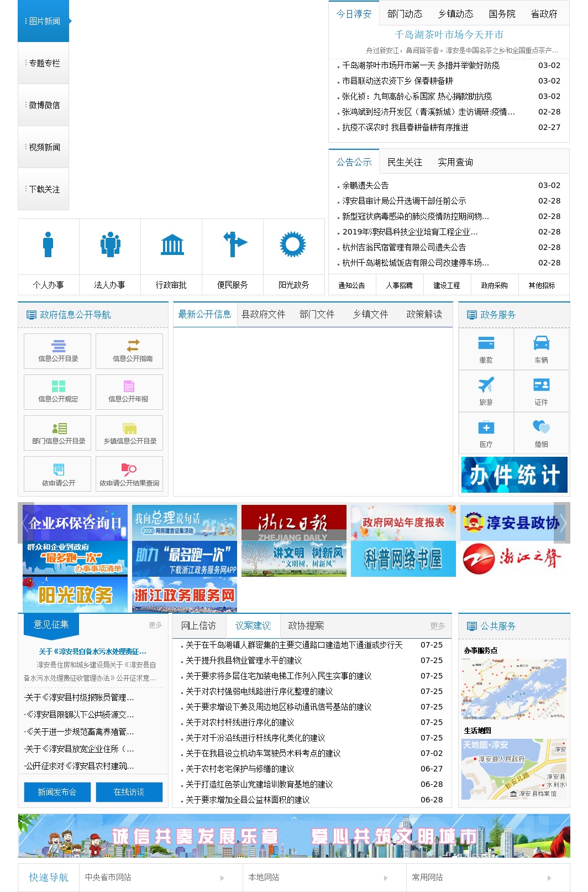The image size is (588, 892).
Task: Switch to the 县政府文件 tab
Action: click(x=264, y=314)
